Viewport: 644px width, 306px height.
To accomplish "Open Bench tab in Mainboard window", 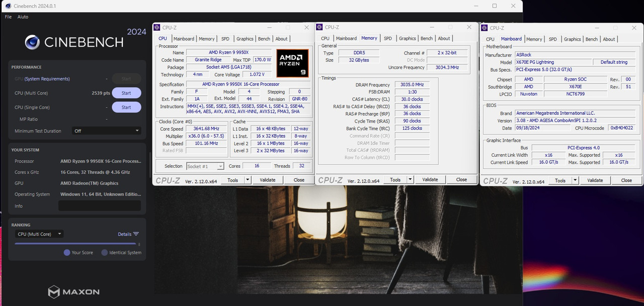I will (x=592, y=39).
